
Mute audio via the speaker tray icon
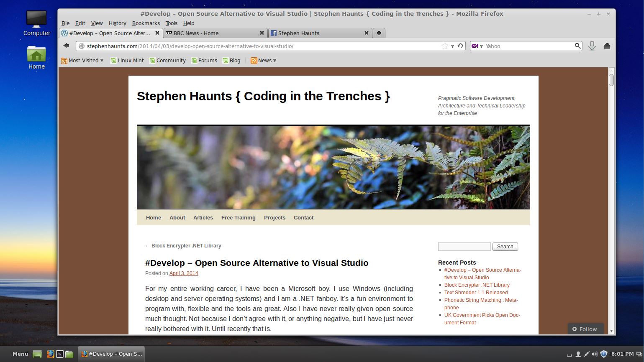595,354
